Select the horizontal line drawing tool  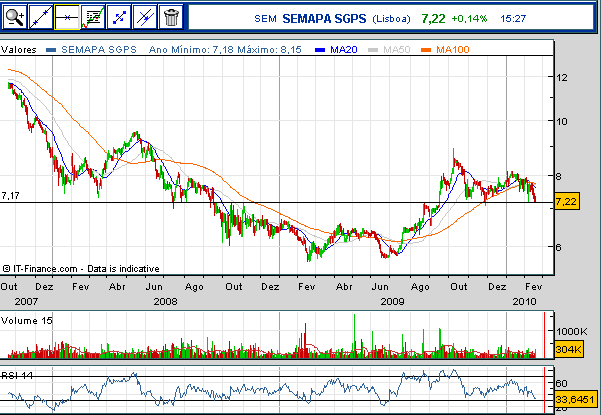(x=67, y=17)
